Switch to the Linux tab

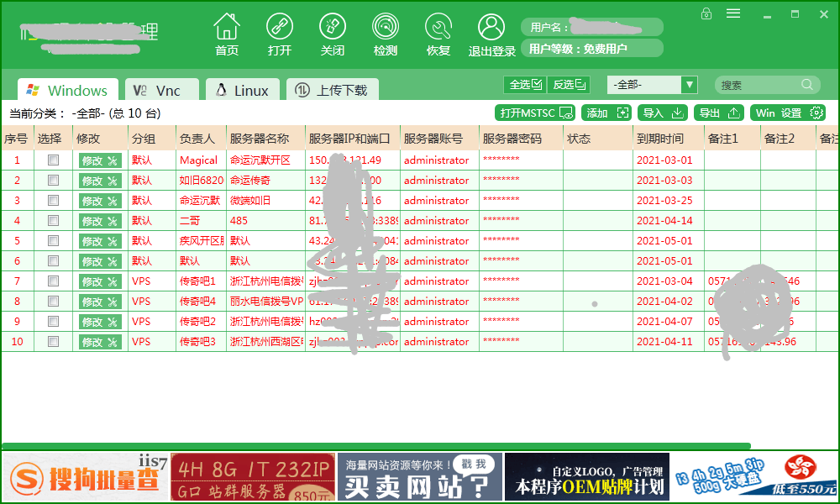point(242,89)
